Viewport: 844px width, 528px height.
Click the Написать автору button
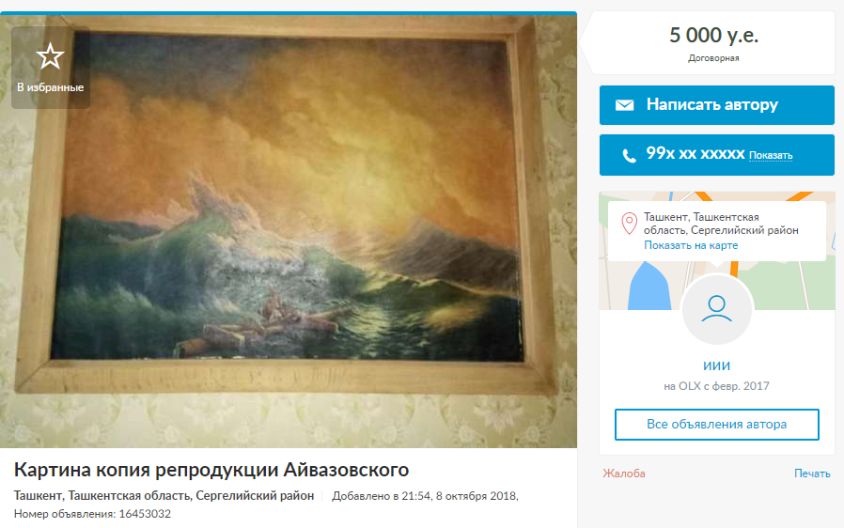tap(717, 105)
